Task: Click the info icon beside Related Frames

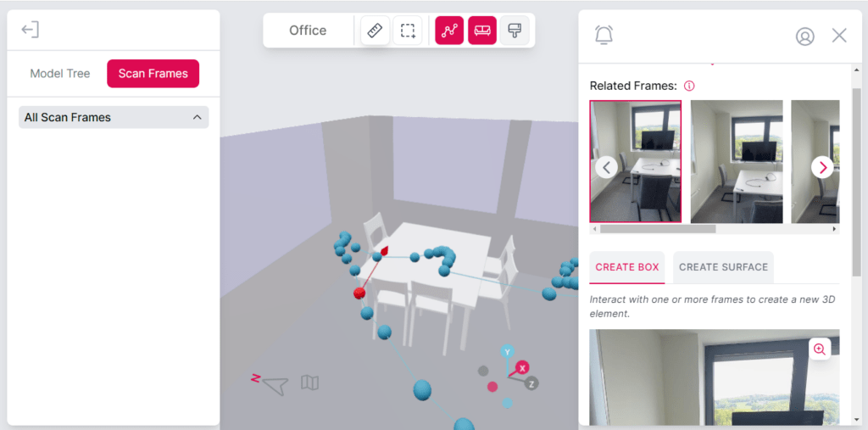Action: click(x=689, y=86)
